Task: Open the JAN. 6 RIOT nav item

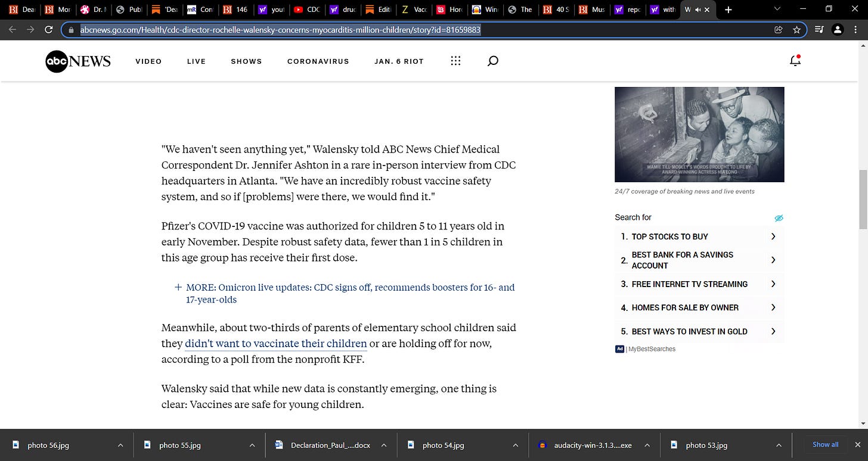Action: click(399, 61)
